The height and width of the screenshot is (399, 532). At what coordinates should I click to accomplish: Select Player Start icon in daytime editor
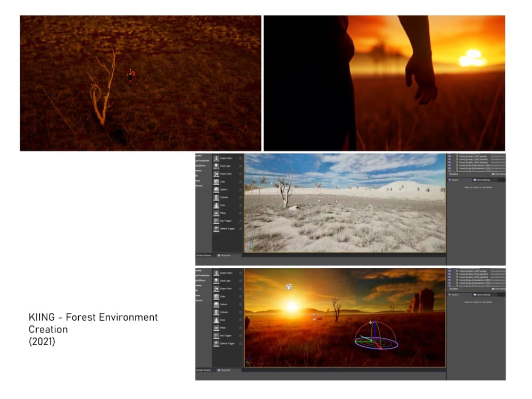pyautogui.click(x=216, y=174)
